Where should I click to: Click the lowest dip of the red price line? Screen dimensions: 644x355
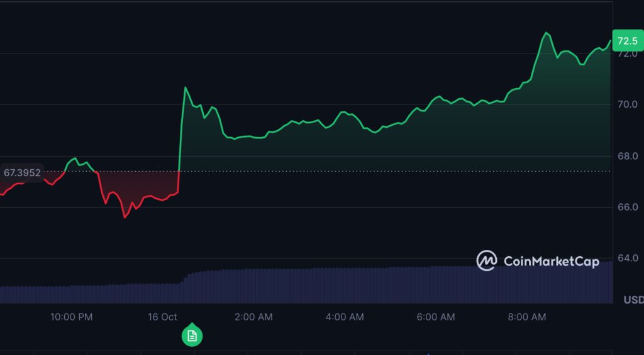pyautogui.click(x=125, y=217)
